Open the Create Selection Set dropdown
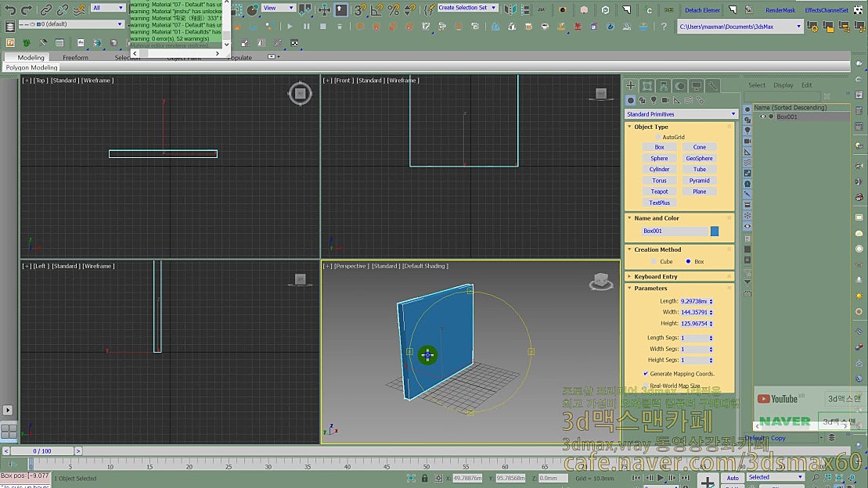 [466, 8]
